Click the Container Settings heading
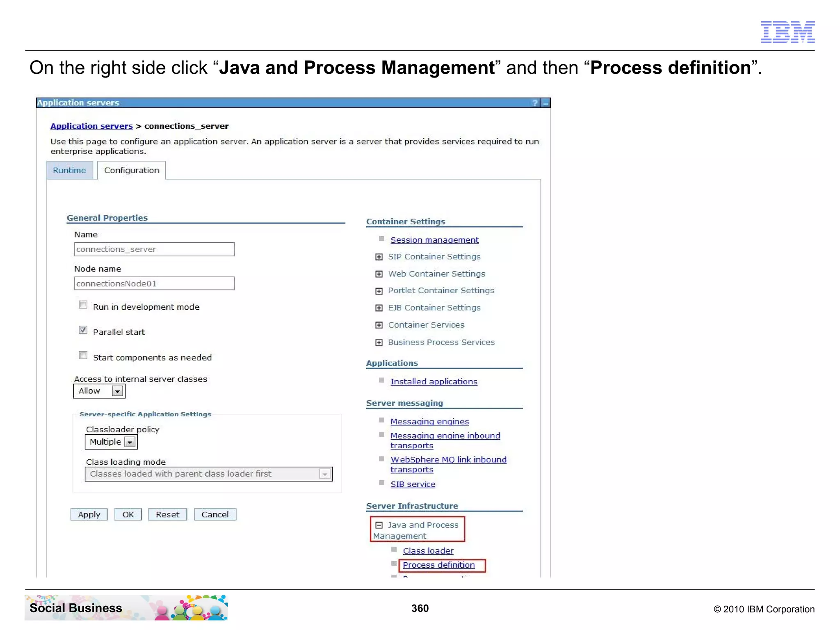The width and height of the screenshot is (840, 630). 406,221
